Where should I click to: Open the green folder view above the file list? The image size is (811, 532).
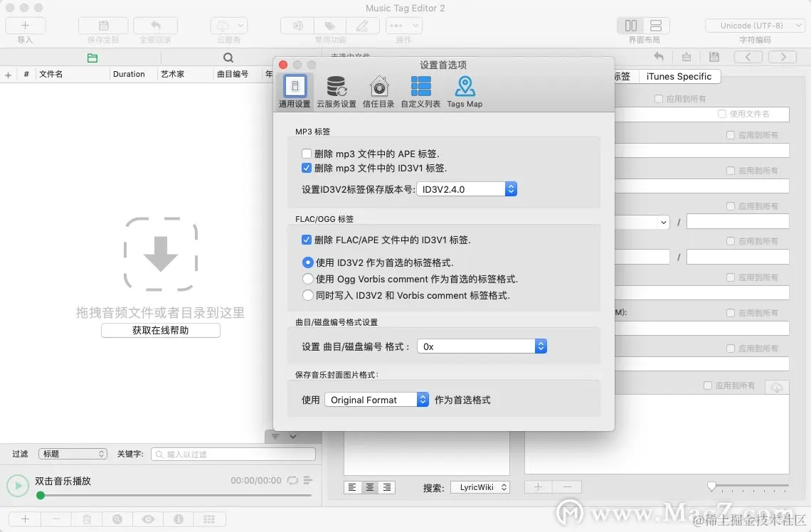92,58
